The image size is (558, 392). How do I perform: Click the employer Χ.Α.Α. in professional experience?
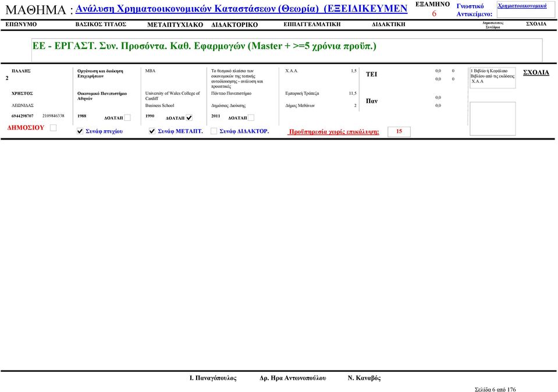(292, 71)
